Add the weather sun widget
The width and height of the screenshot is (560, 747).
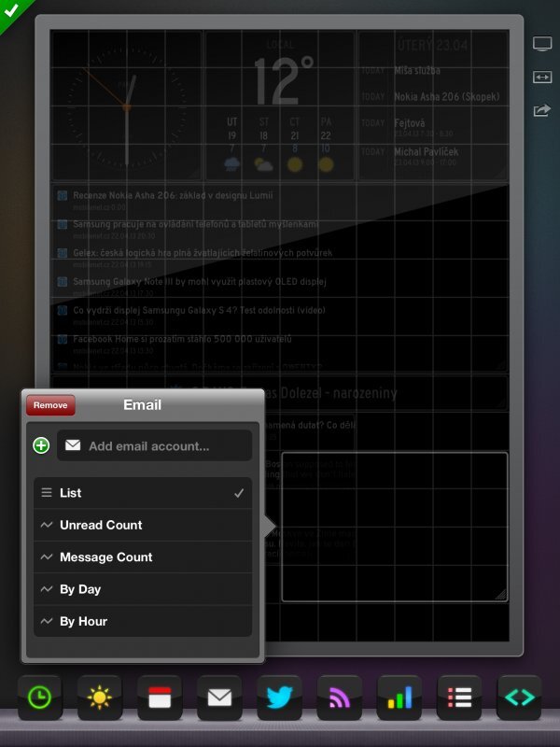[x=100, y=698]
